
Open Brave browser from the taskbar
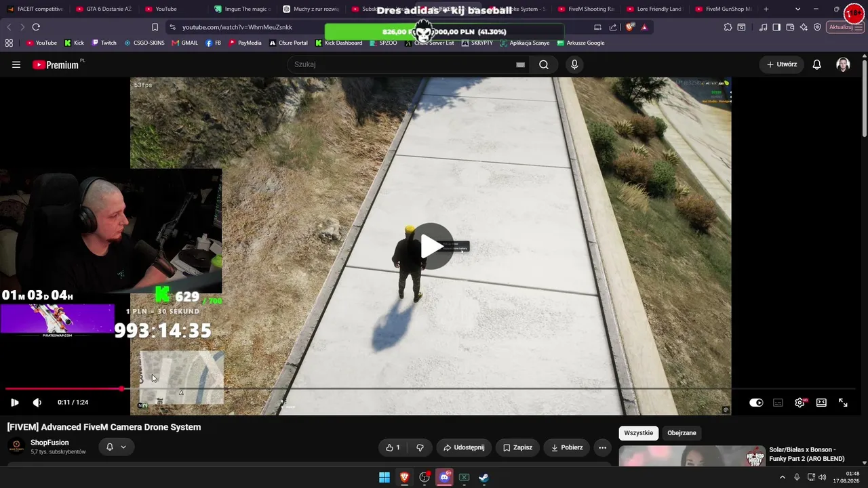404,477
